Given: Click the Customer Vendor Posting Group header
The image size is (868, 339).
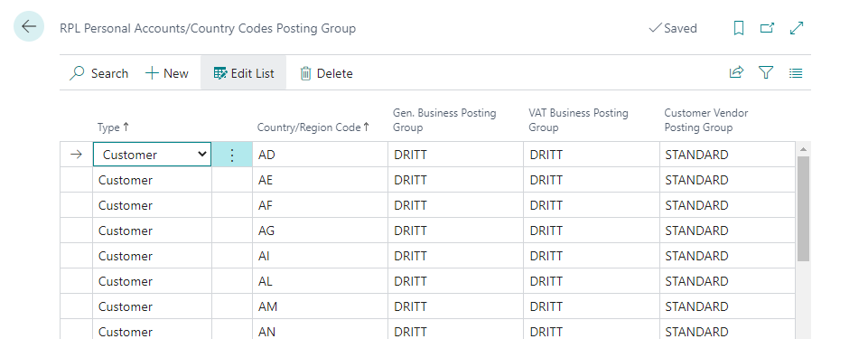Looking at the screenshot, I should point(706,120).
